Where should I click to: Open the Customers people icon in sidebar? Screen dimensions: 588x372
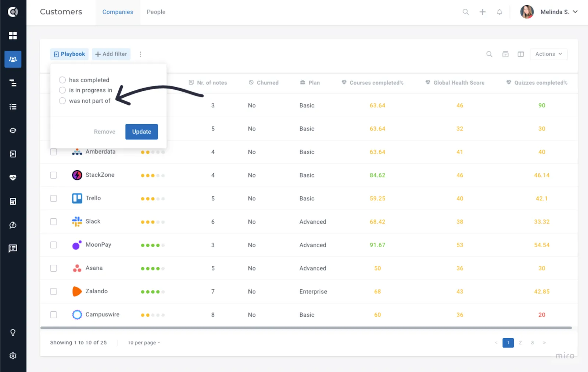tap(13, 59)
